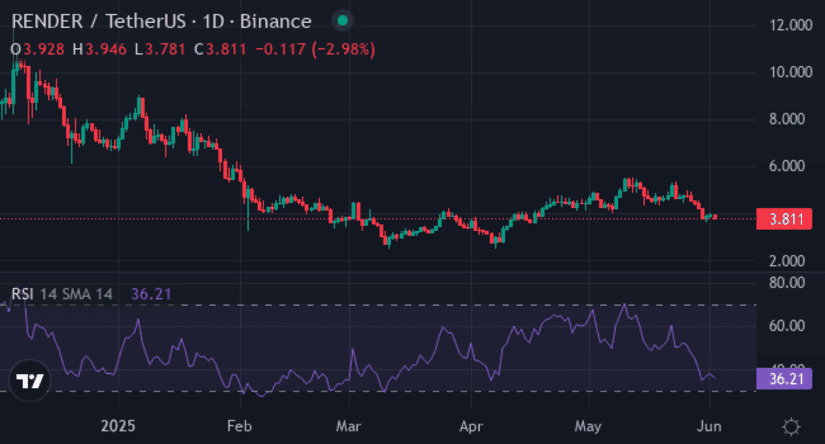Click the 80.00 RSI scale label
The width and height of the screenshot is (825, 444).
coord(787,282)
